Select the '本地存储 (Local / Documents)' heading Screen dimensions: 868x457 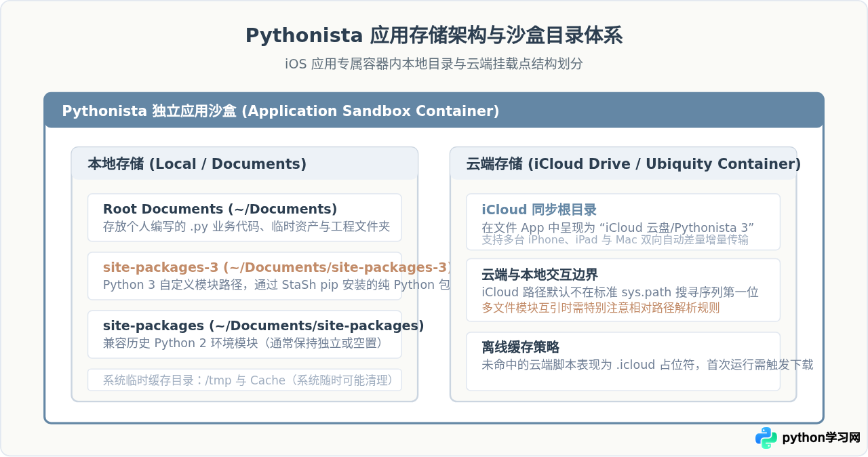(197, 164)
